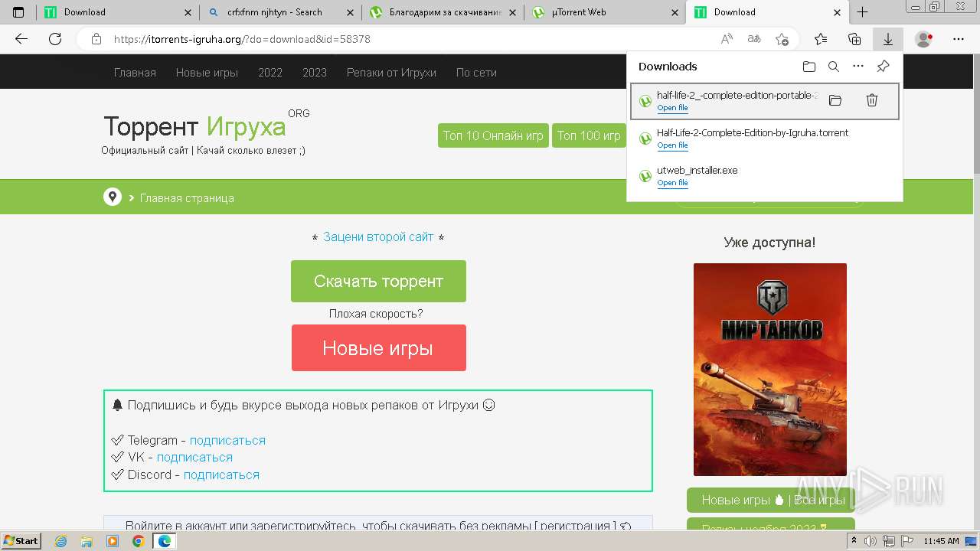Open the profile avatar icon
This screenshot has width=980, height=551.
tap(924, 39)
